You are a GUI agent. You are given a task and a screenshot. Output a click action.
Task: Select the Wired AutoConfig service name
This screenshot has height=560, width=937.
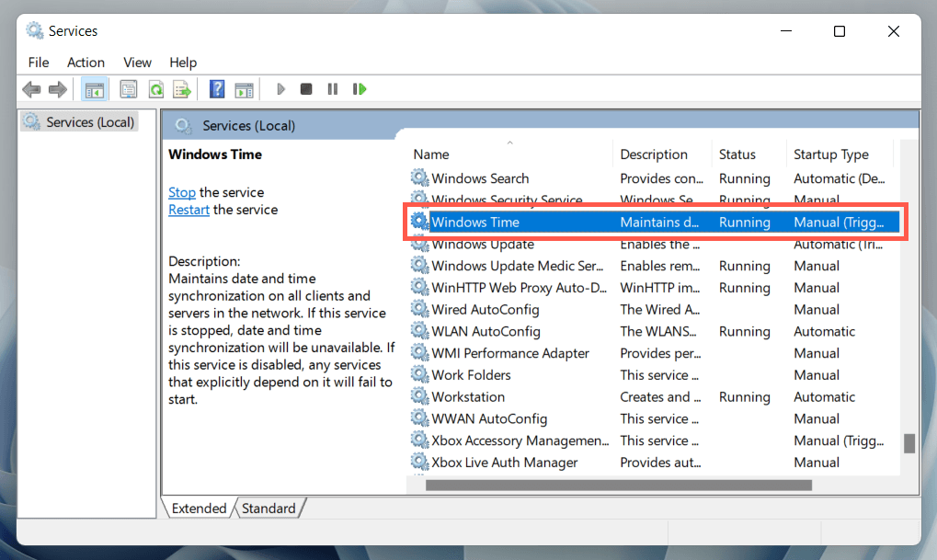[486, 310]
